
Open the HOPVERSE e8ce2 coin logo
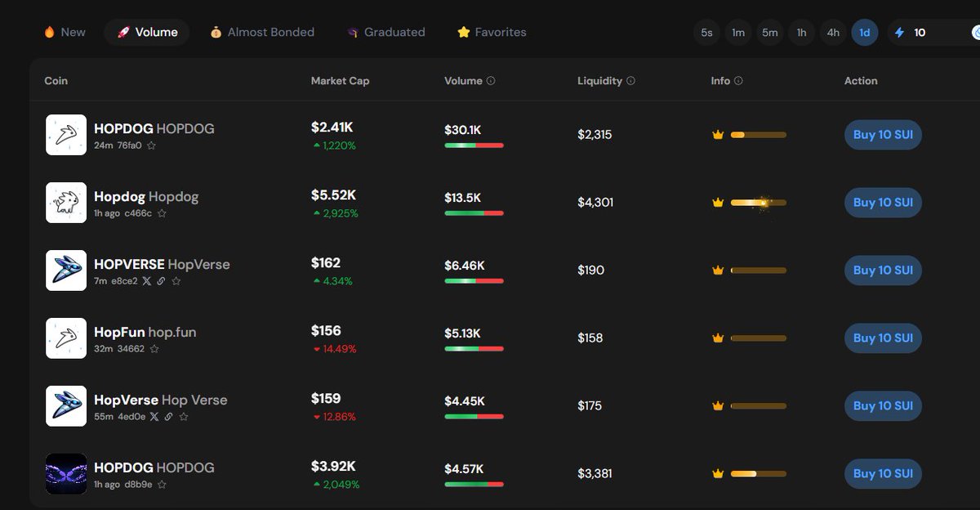[66, 271]
